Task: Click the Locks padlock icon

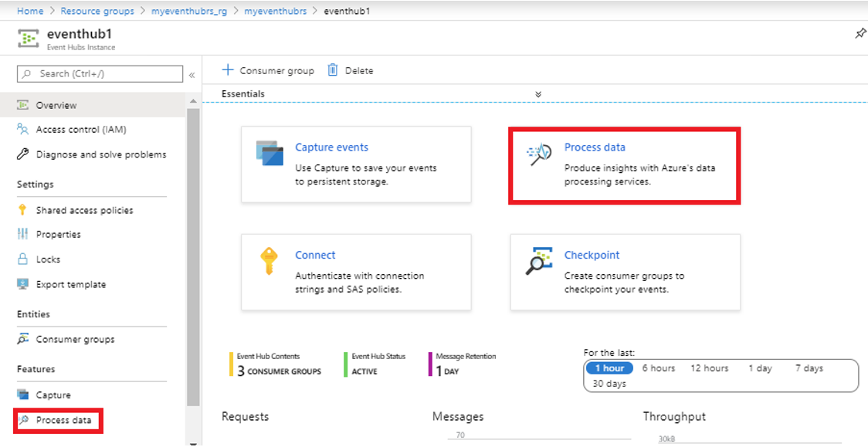Action: 22,259
